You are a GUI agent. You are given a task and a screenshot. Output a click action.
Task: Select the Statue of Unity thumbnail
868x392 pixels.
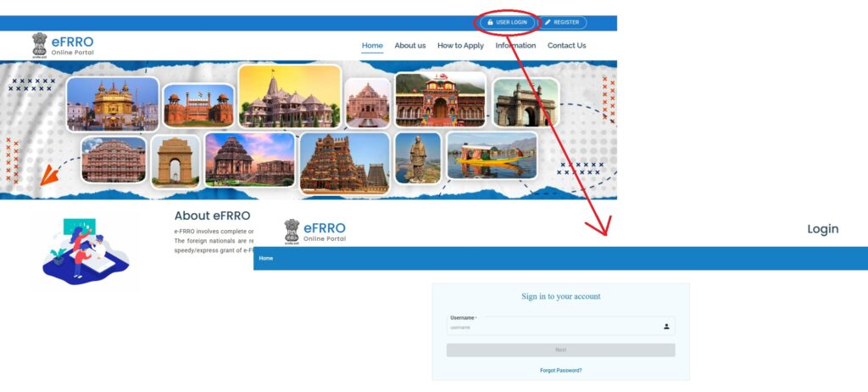pyautogui.click(x=418, y=159)
